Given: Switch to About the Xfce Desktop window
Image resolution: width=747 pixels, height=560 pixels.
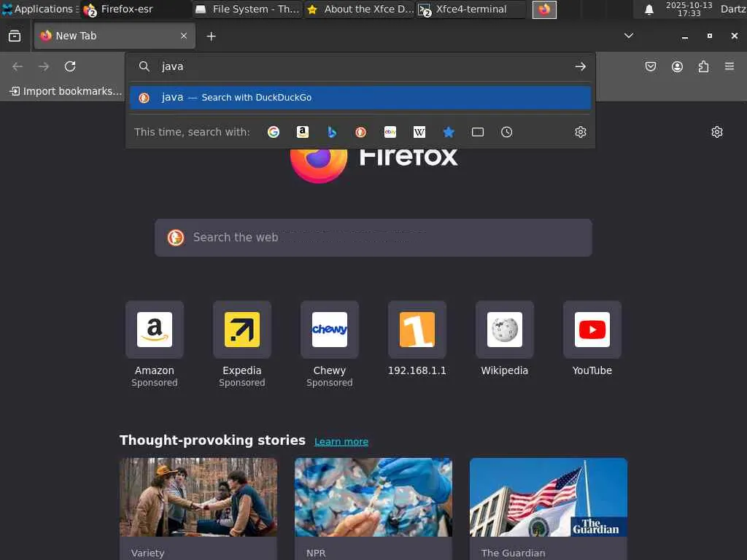Looking at the screenshot, I should point(360,9).
